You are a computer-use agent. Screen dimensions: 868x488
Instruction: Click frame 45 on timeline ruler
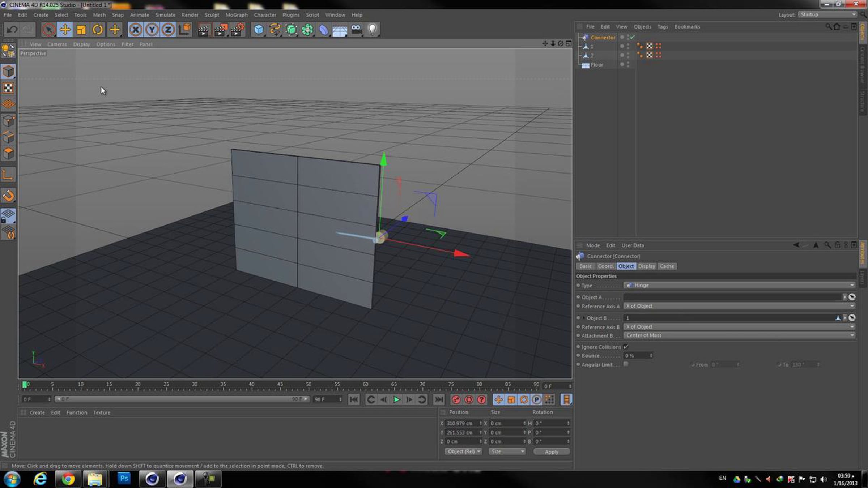tap(280, 385)
